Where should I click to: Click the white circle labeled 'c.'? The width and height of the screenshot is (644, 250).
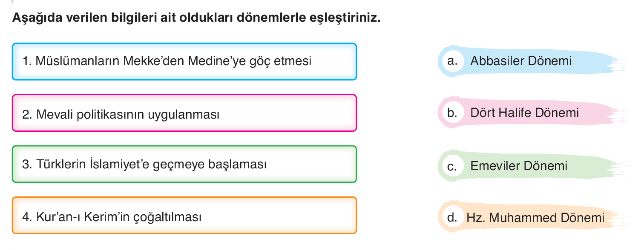(452, 166)
